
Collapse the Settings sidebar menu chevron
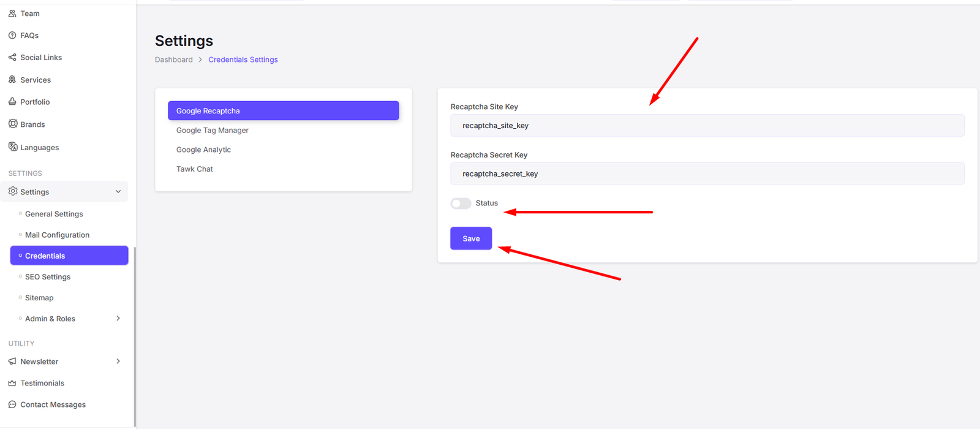point(118,192)
